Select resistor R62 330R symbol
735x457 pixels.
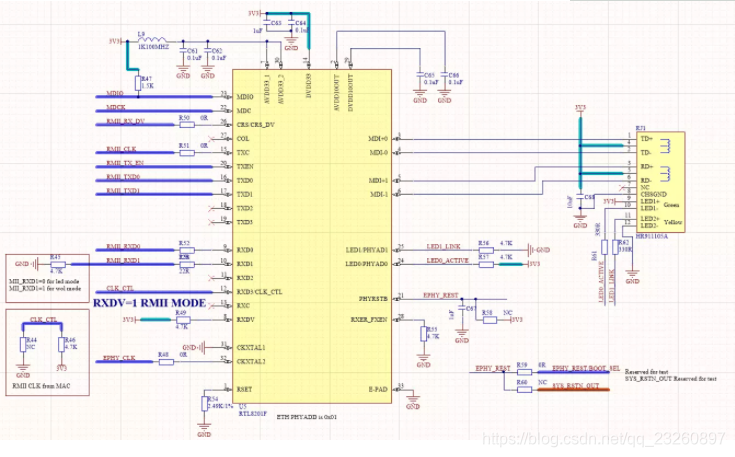pos(615,247)
